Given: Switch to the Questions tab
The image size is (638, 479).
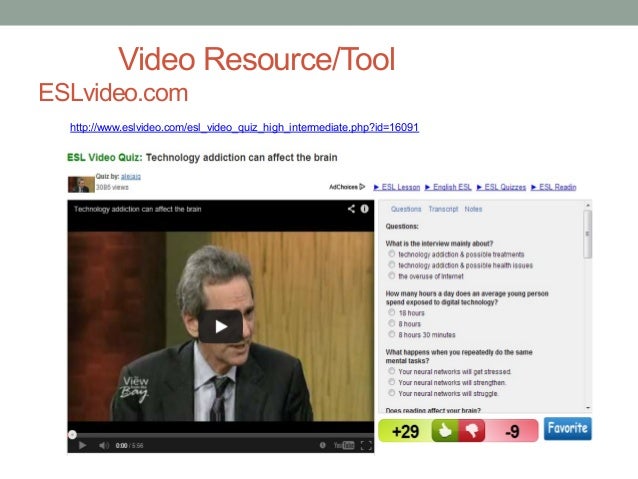Looking at the screenshot, I should (x=406, y=209).
